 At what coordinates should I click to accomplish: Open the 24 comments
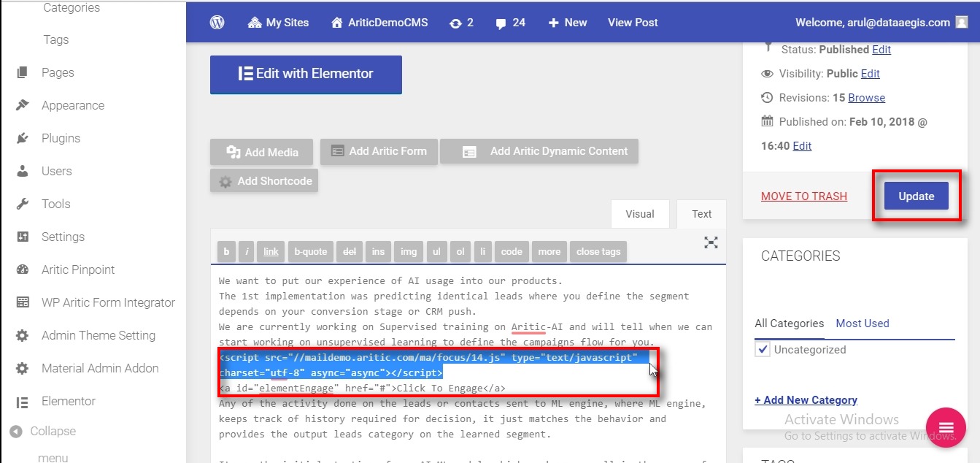pyautogui.click(x=510, y=23)
